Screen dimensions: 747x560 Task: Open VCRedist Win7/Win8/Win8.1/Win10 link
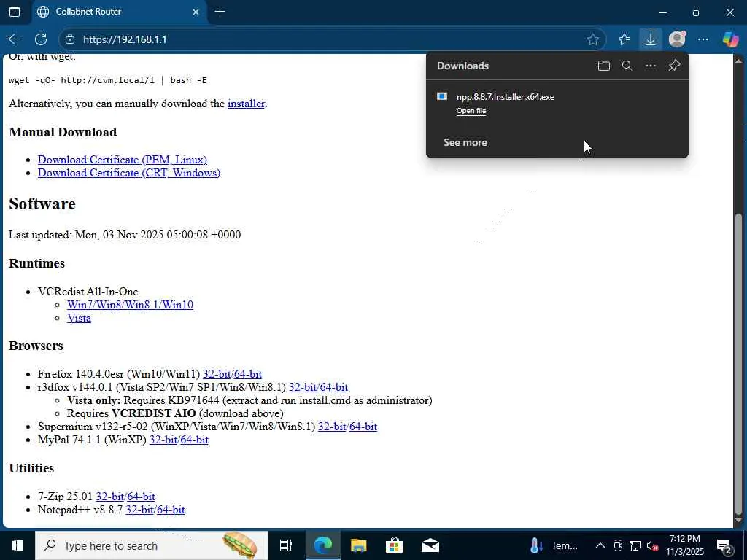[130, 305]
